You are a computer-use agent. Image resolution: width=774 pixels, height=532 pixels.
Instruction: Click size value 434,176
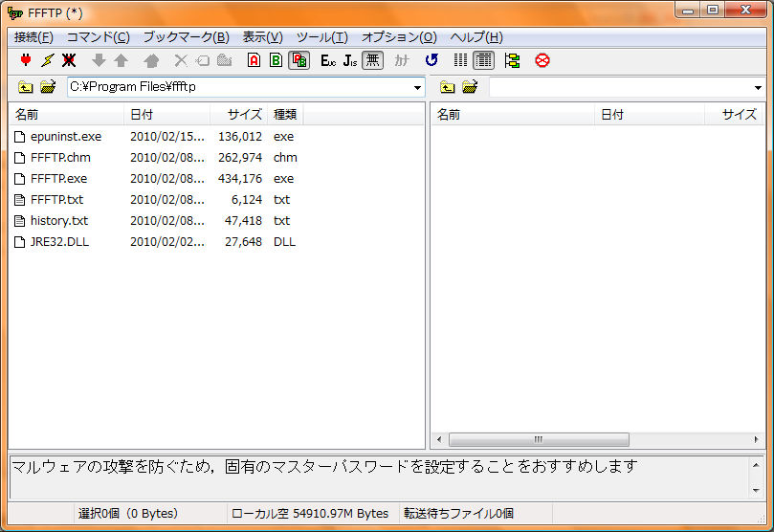[x=240, y=179]
